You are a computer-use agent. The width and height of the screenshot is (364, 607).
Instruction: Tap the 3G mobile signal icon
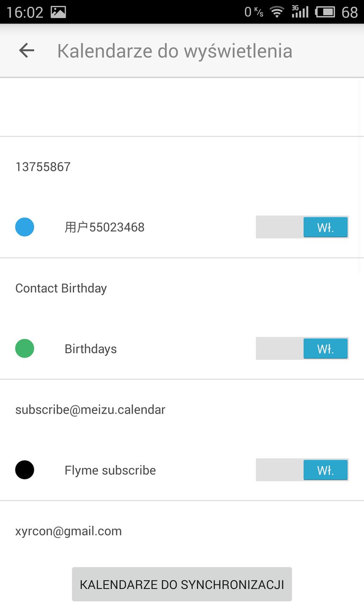tap(300, 12)
